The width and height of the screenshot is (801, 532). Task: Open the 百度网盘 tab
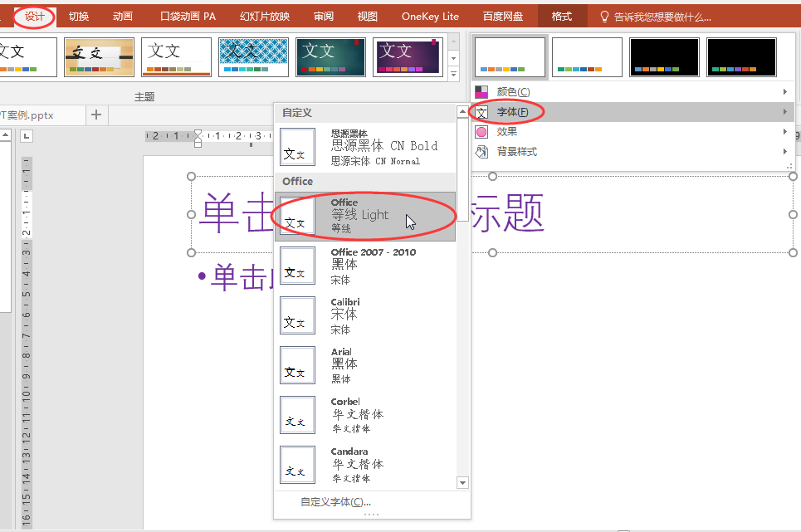pyautogui.click(x=503, y=17)
